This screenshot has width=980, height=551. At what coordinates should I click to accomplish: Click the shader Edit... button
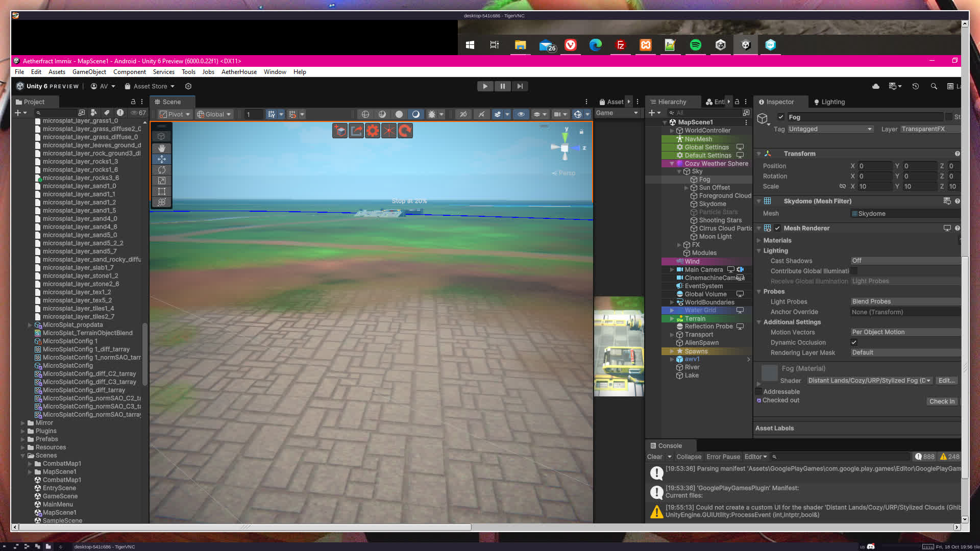946,381
